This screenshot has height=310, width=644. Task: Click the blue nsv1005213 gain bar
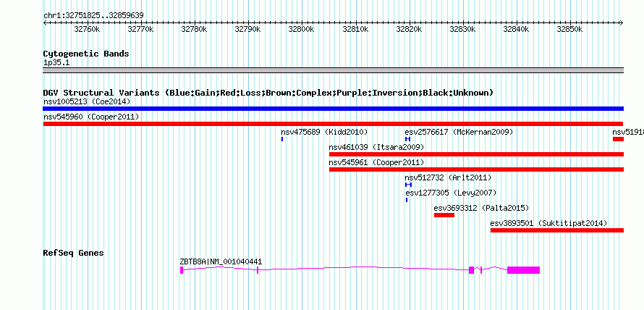pos(333,109)
